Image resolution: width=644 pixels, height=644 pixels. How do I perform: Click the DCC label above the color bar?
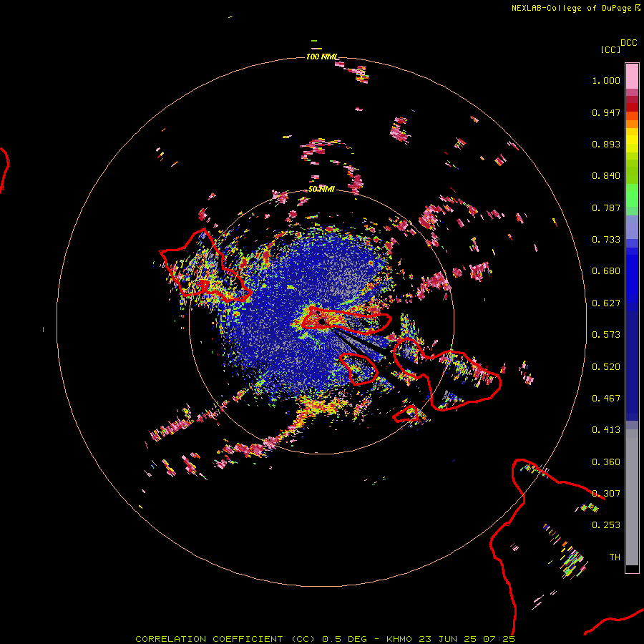629,43
